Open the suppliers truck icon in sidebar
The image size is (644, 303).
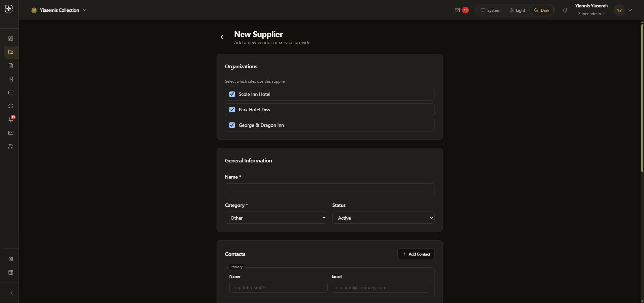(11, 52)
